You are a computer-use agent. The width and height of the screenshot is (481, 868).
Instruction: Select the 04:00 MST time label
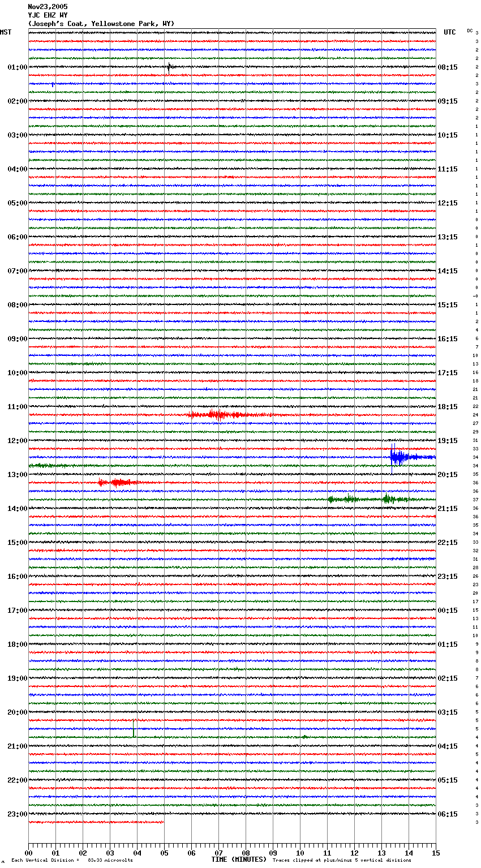pos(18,169)
